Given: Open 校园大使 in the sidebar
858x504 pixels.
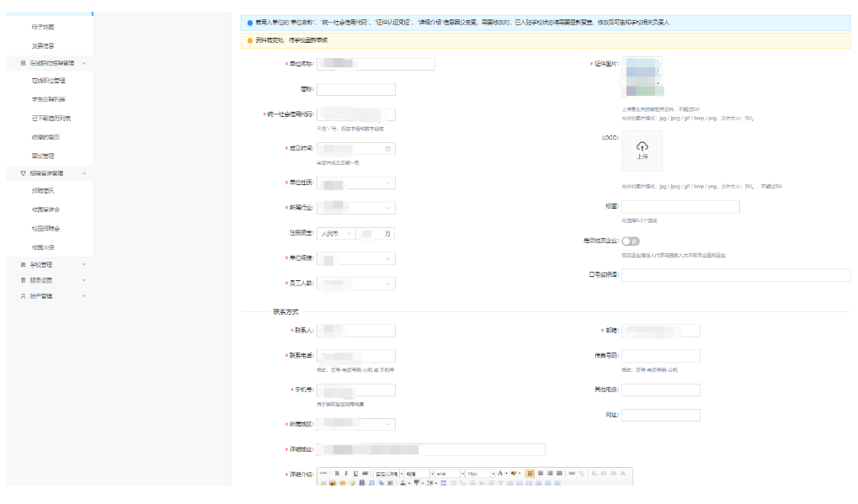Looking at the screenshot, I should click(43, 247).
